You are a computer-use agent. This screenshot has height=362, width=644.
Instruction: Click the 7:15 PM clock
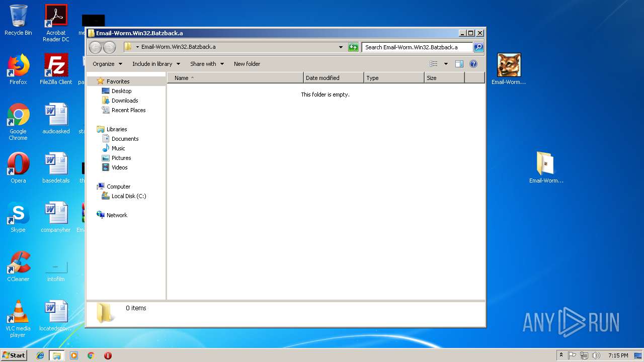[618, 355]
